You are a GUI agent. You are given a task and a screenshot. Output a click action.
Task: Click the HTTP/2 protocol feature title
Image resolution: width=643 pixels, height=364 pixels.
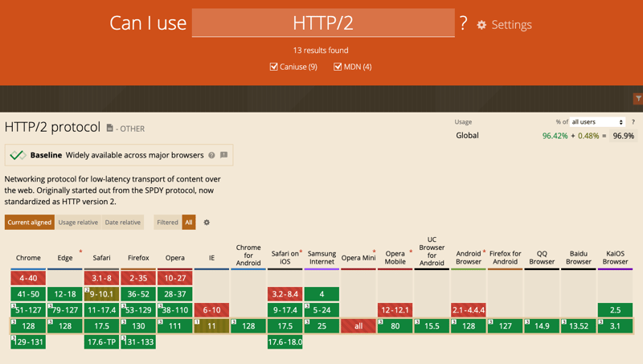(x=52, y=127)
